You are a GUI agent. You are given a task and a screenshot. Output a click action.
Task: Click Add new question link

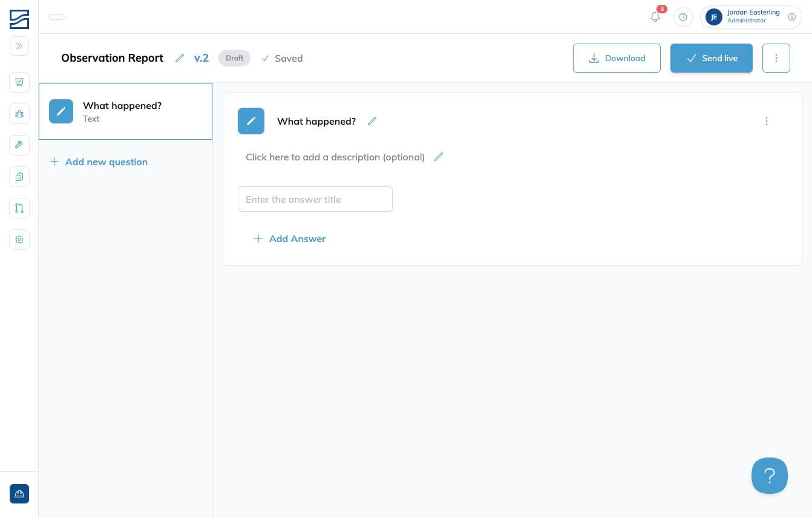click(99, 162)
